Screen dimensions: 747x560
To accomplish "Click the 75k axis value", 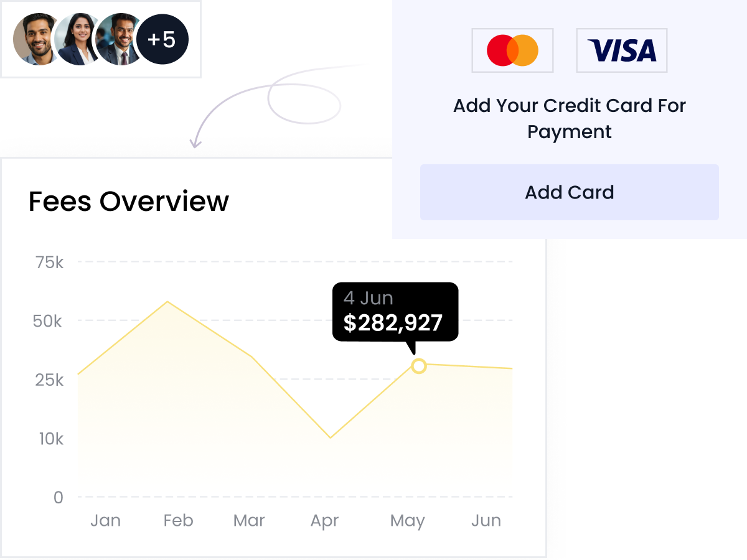I will coord(50,263).
